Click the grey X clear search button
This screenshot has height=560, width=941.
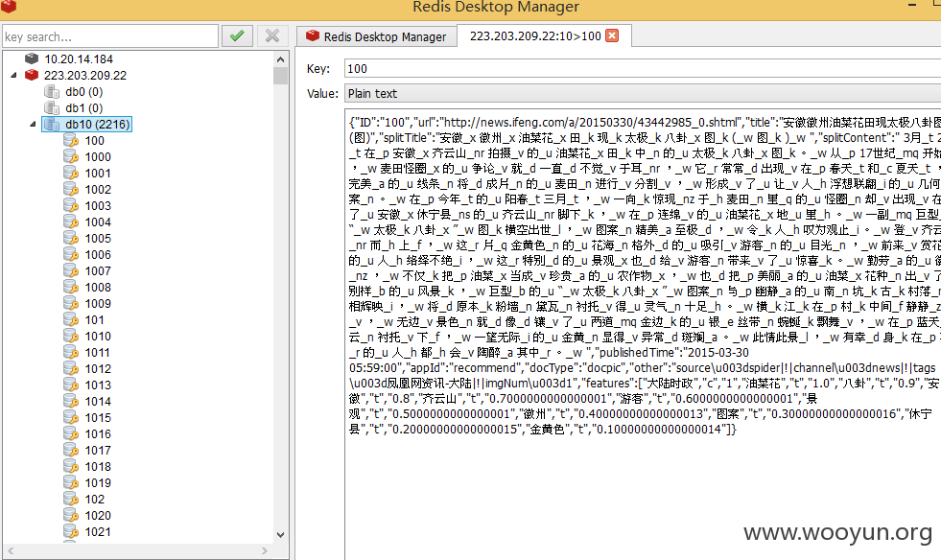pos(272,36)
